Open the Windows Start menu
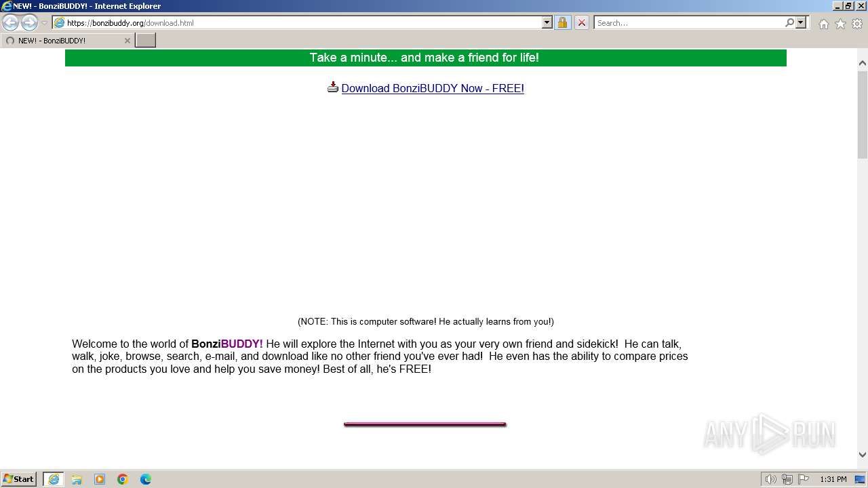Screen dimensions: 868x488 click(19, 479)
